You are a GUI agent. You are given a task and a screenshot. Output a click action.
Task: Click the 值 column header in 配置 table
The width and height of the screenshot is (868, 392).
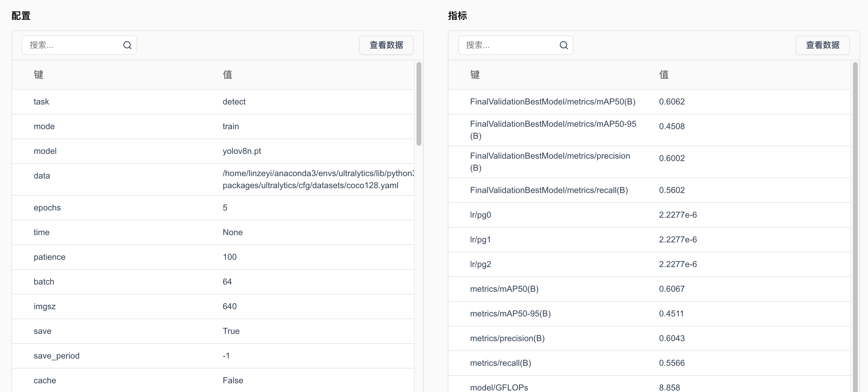click(x=227, y=75)
